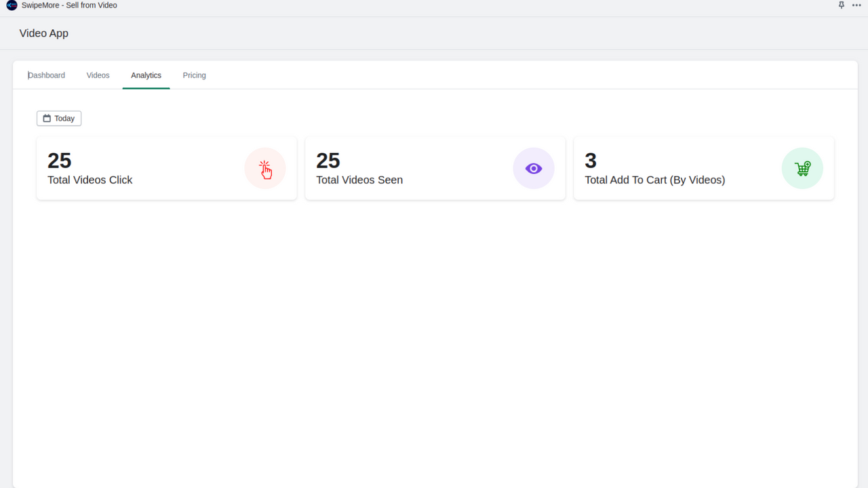Go to the Pricing tab
Screen dimensions: 868x488
coord(194,75)
